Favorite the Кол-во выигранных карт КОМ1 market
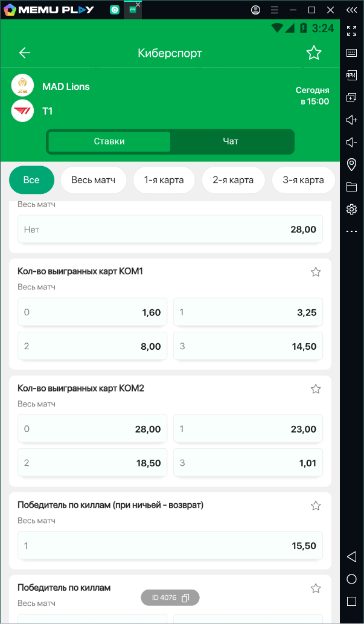This screenshot has width=364, height=624. pyautogui.click(x=315, y=272)
